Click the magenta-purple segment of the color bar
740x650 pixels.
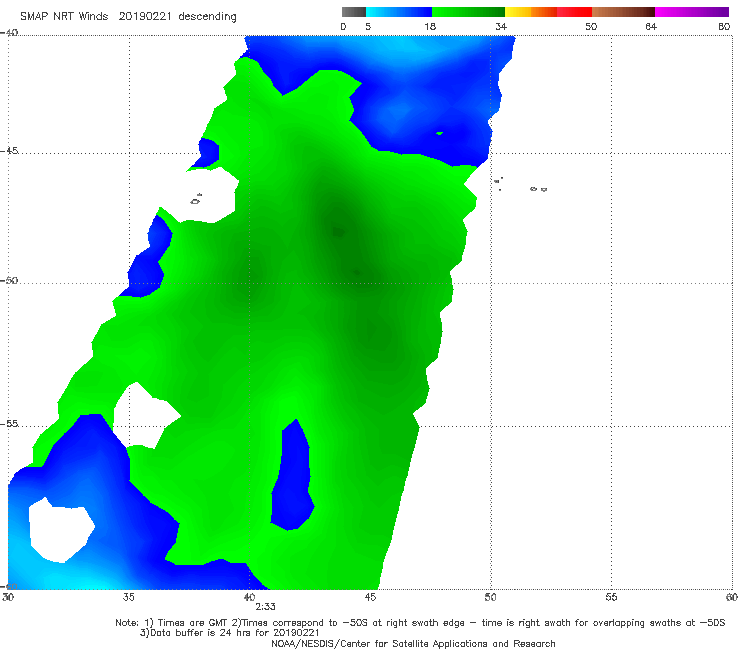click(692, 12)
